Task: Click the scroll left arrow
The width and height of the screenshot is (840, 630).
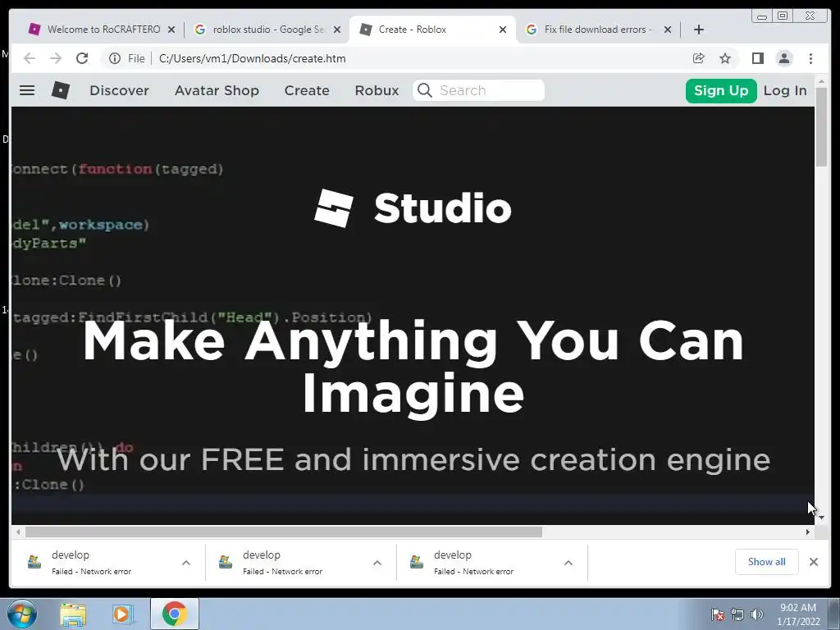Action: click(x=18, y=532)
